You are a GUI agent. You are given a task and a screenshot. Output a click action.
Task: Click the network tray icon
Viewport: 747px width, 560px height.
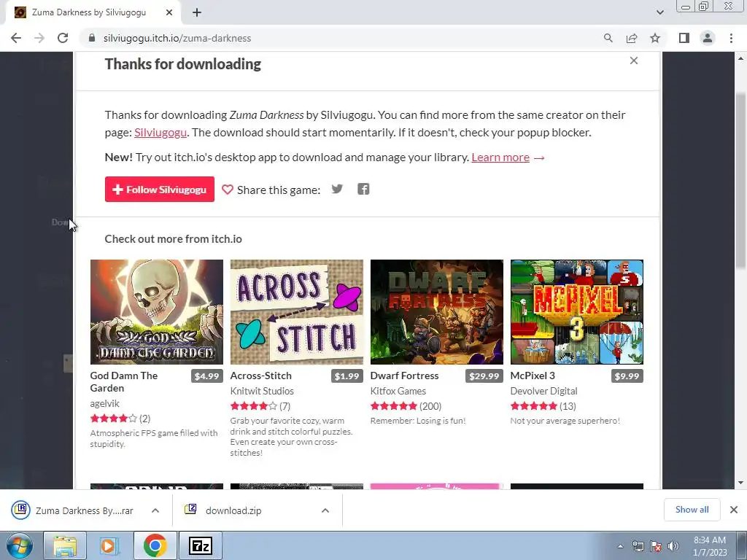tap(638, 546)
